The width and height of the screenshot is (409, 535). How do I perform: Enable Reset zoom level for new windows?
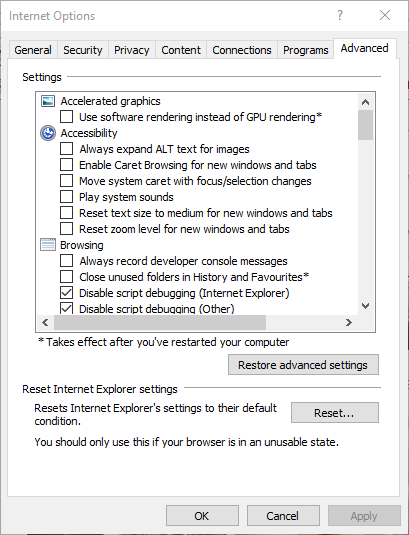point(67,229)
